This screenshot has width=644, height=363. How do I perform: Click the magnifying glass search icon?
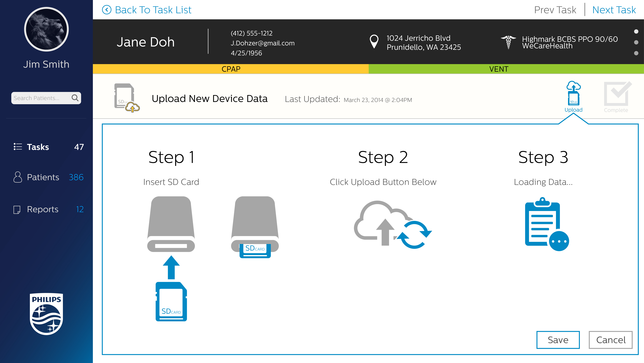click(75, 98)
